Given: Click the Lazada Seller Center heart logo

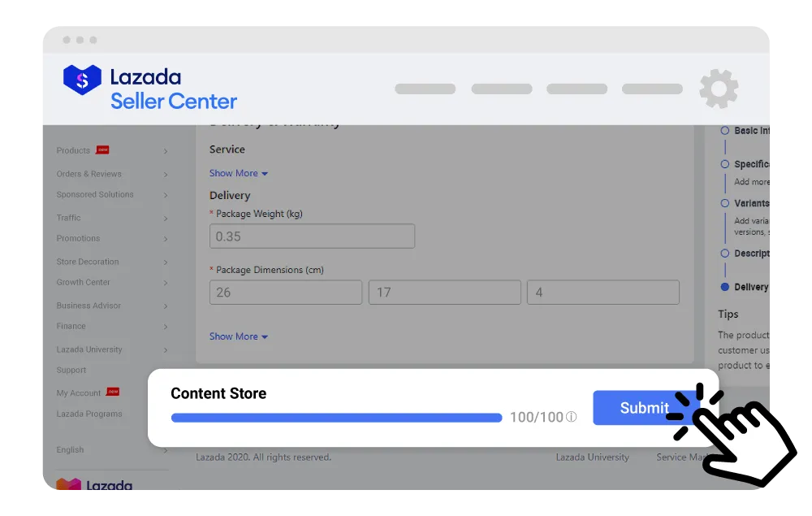Looking at the screenshot, I should tap(82, 80).
